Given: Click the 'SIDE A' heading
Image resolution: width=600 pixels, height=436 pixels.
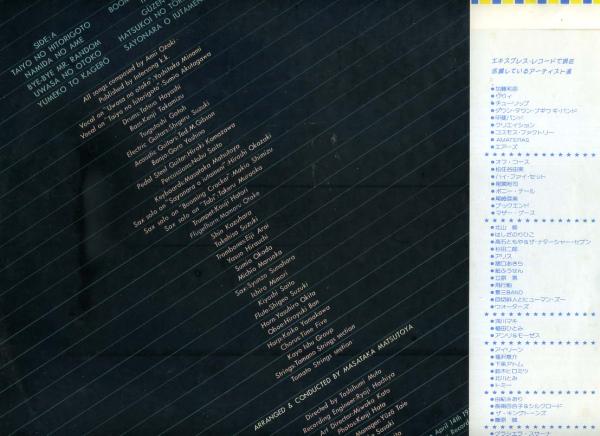Looking at the screenshot, I should [x=47, y=41].
